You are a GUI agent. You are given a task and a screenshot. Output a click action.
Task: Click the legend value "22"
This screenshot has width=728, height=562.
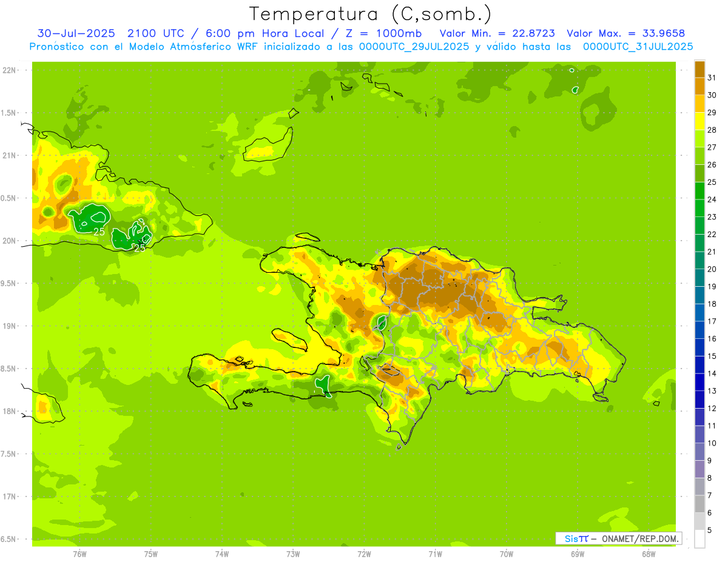tap(713, 234)
